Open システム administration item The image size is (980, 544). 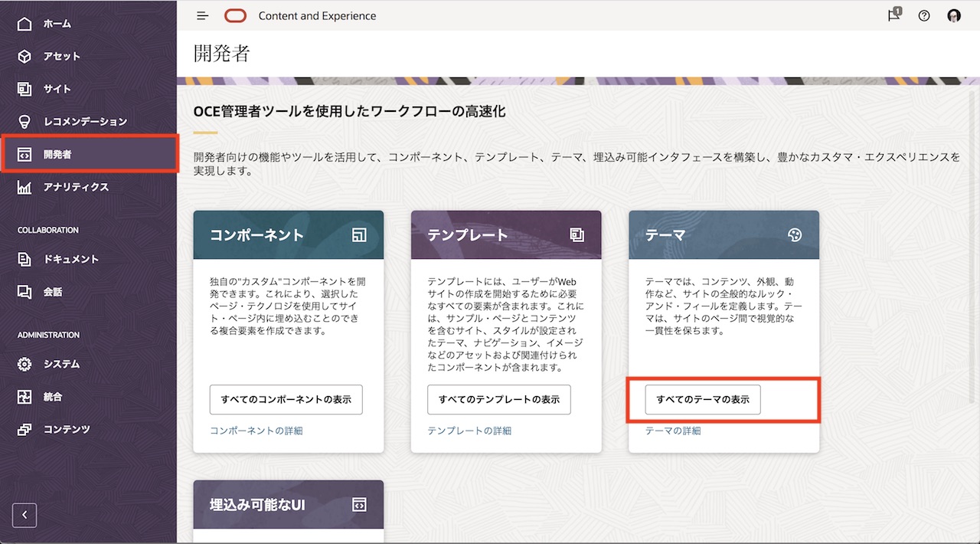coord(61,364)
